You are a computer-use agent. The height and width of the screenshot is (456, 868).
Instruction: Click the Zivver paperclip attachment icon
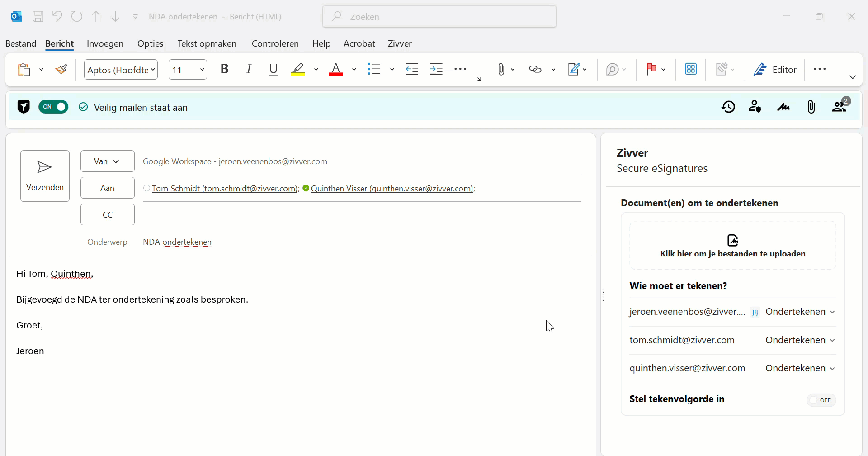point(811,107)
